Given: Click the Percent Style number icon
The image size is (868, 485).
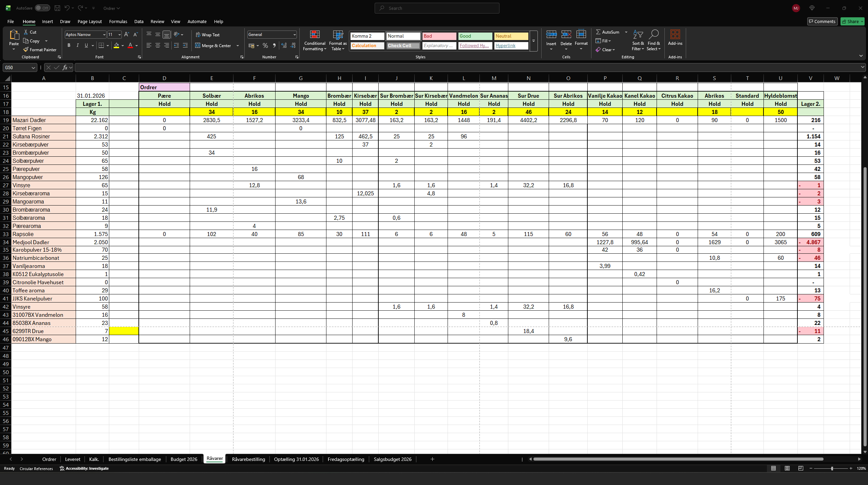Looking at the screenshot, I should click(x=265, y=45).
